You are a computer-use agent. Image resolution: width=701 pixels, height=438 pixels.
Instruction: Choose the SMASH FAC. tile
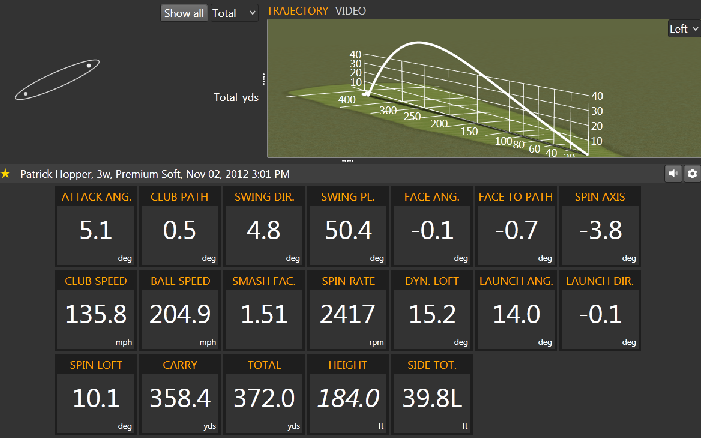pos(264,308)
